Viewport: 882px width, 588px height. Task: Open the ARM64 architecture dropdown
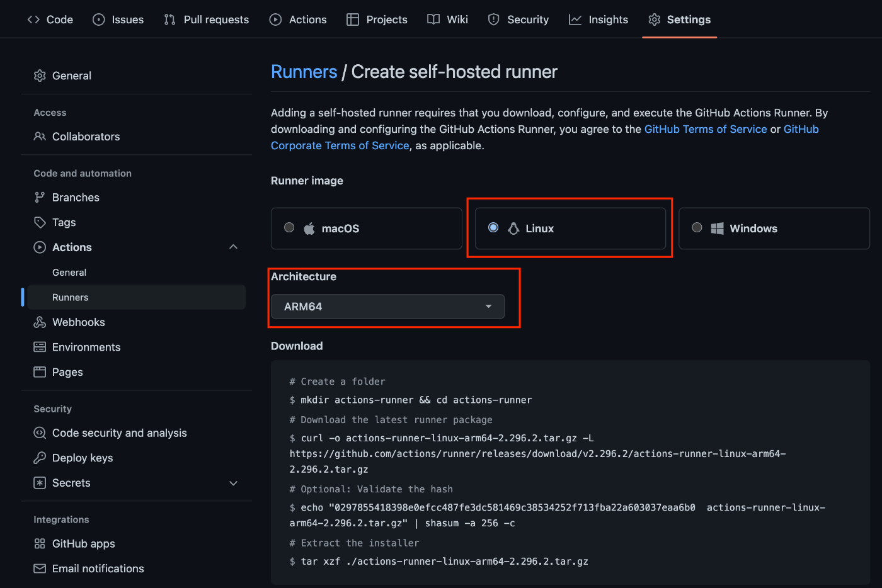pos(387,307)
